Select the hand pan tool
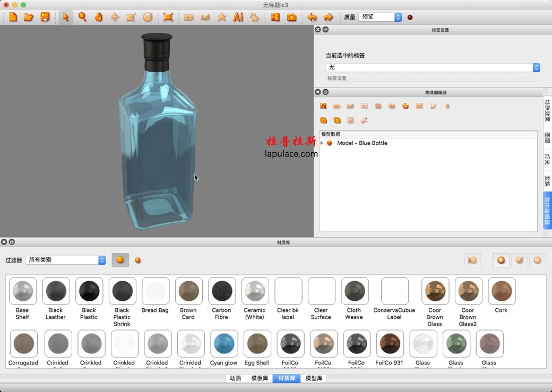The width and height of the screenshot is (552, 392). [x=99, y=17]
